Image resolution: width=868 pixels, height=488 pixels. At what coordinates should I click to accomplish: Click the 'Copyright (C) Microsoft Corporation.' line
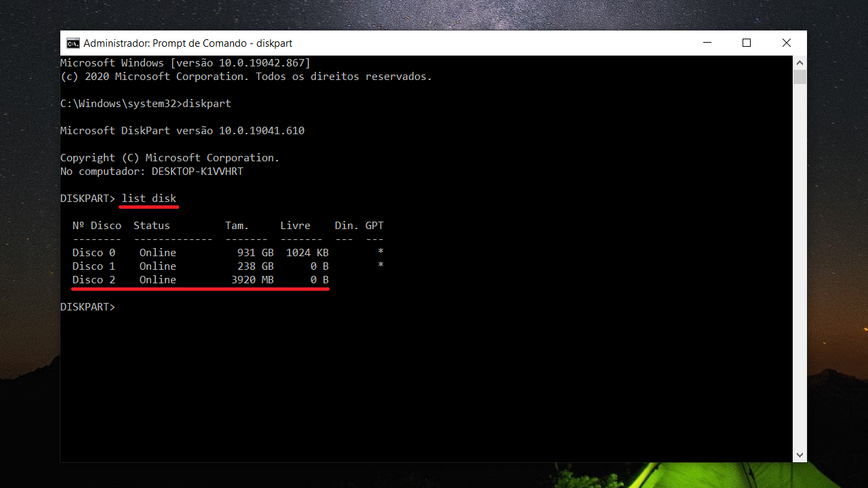170,158
